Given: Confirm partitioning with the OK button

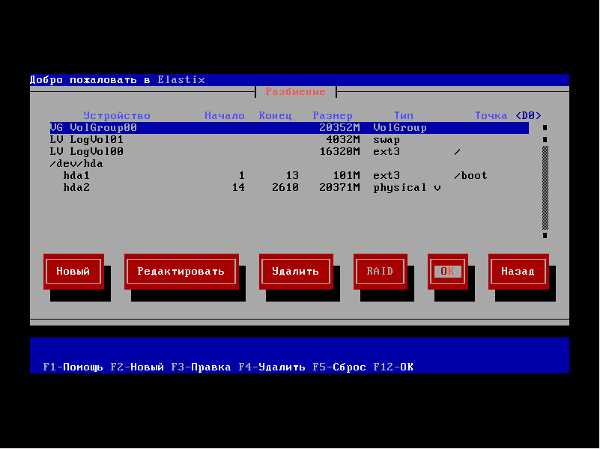Looking at the screenshot, I should coord(447,271).
